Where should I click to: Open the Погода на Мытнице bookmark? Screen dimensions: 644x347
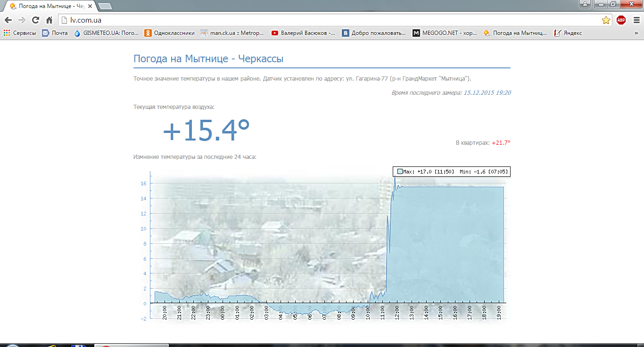pyautogui.click(x=516, y=33)
